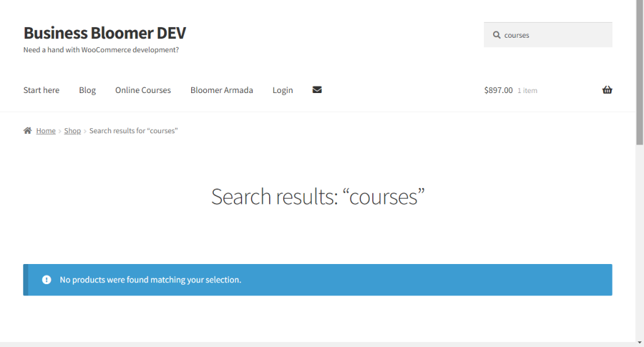This screenshot has width=644, height=347.
Task: Open Bloomer Armada menu link
Action: pos(221,90)
